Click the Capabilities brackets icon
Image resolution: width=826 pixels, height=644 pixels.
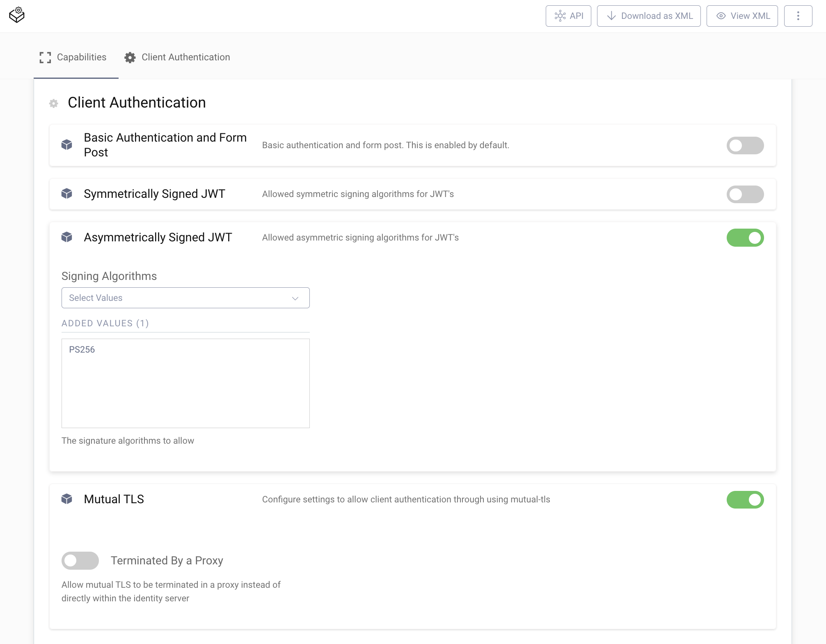[45, 57]
